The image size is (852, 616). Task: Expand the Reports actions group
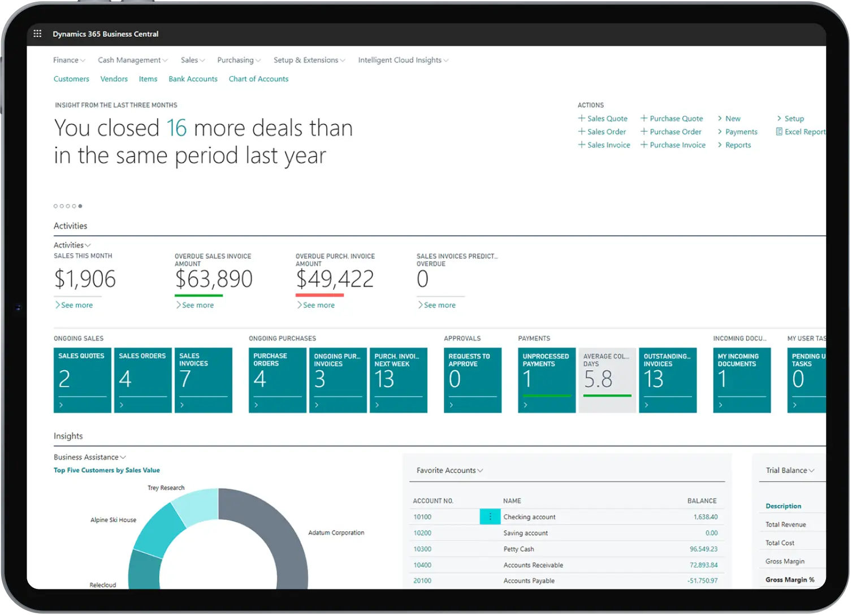(734, 145)
